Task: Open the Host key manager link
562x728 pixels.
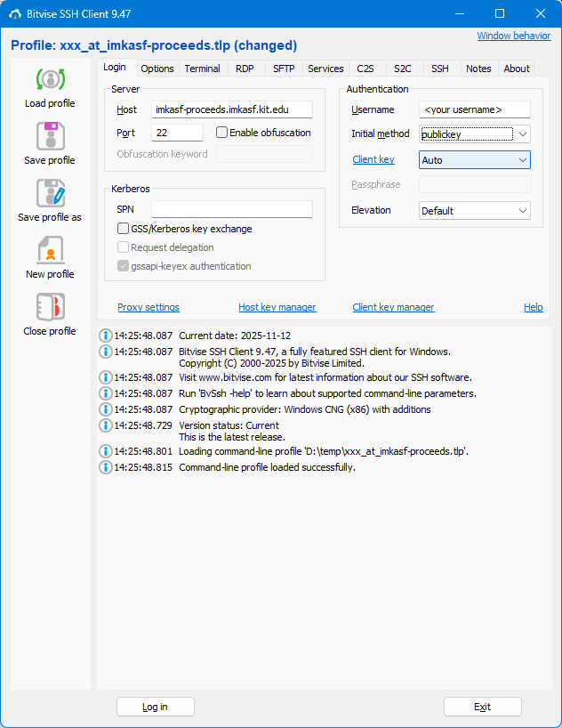Action: coord(277,307)
